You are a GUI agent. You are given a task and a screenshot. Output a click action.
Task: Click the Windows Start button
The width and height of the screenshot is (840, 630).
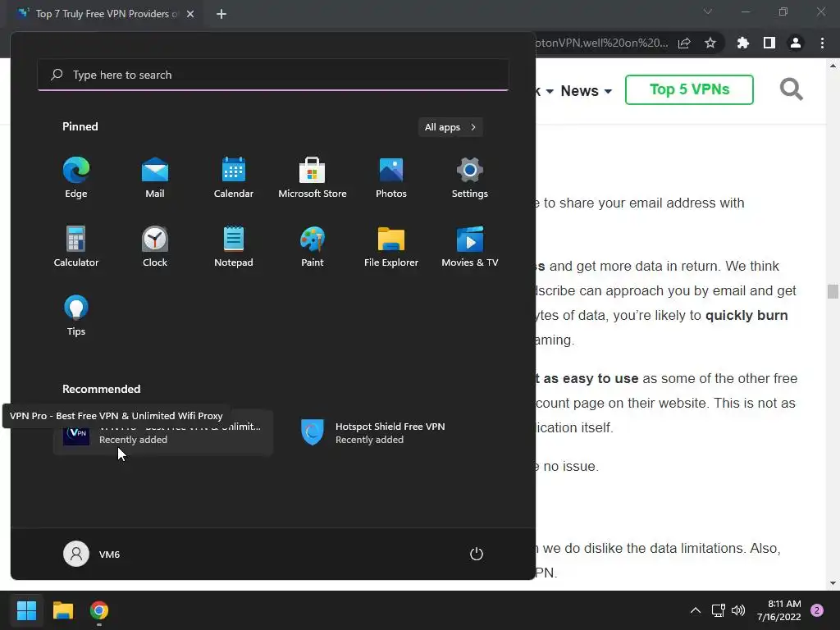click(26, 610)
